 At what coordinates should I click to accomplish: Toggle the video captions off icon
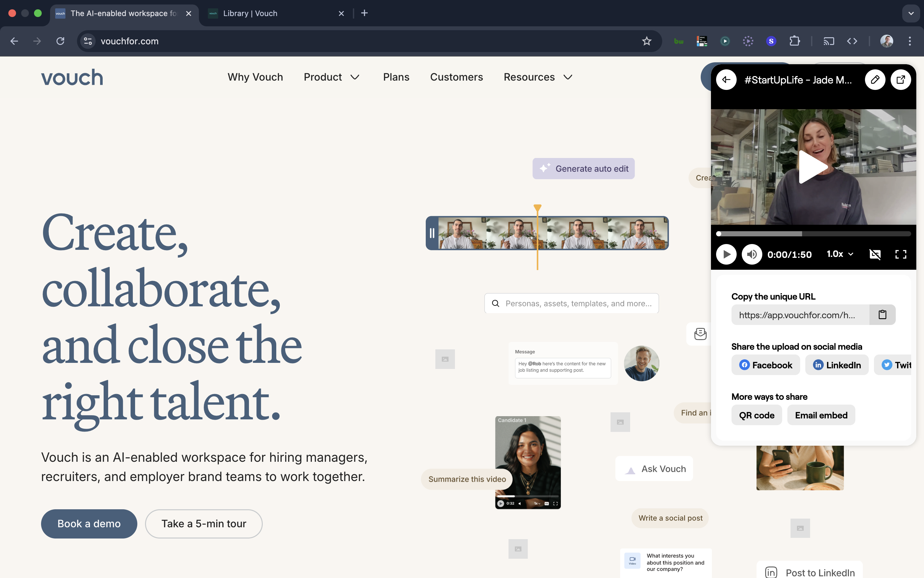pyautogui.click(x=875, y=254)
